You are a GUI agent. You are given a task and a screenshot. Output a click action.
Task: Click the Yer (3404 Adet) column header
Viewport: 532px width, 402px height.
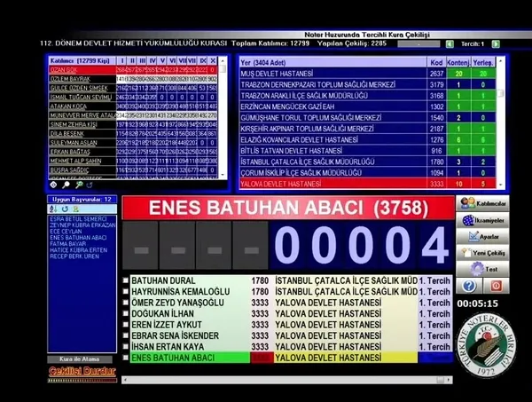coord(332,62)
